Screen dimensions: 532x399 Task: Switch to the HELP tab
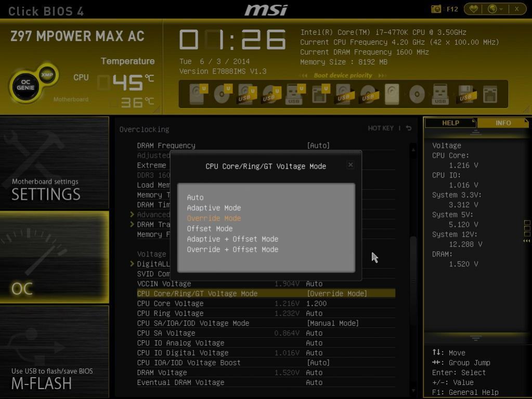[x=450, y=123]
